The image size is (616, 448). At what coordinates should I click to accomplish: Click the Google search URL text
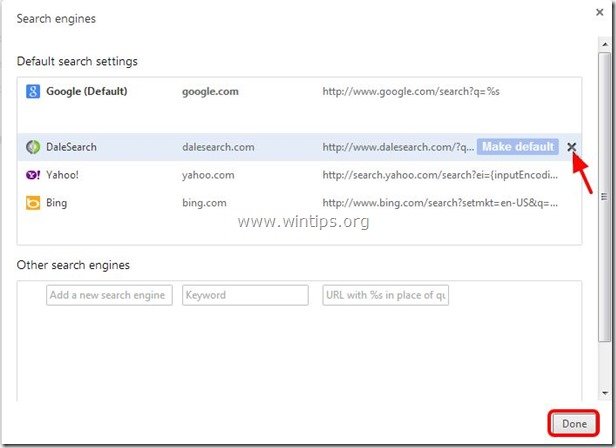click(411, 92)
